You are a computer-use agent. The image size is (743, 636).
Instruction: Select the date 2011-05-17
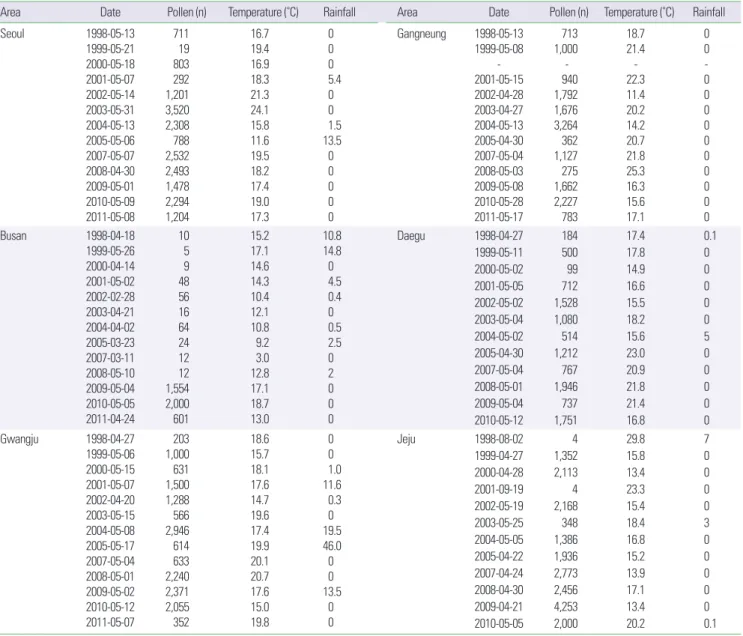pos(499,217)
